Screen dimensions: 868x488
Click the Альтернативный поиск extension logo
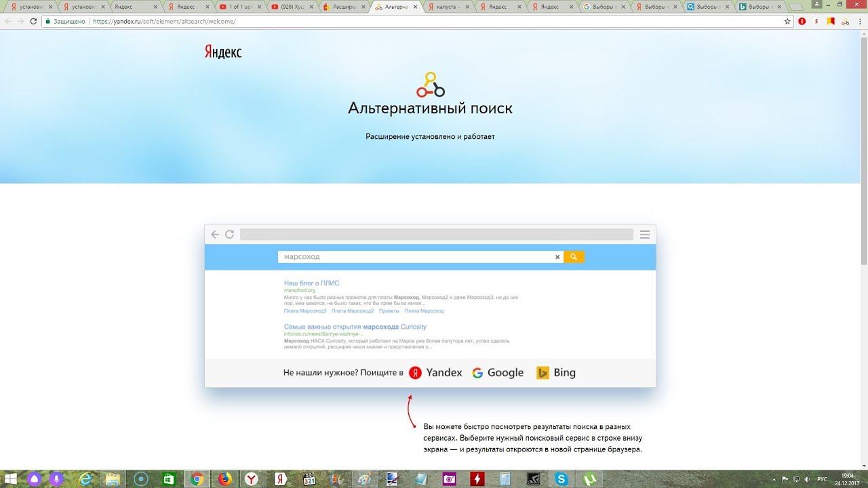click(430, 85)
